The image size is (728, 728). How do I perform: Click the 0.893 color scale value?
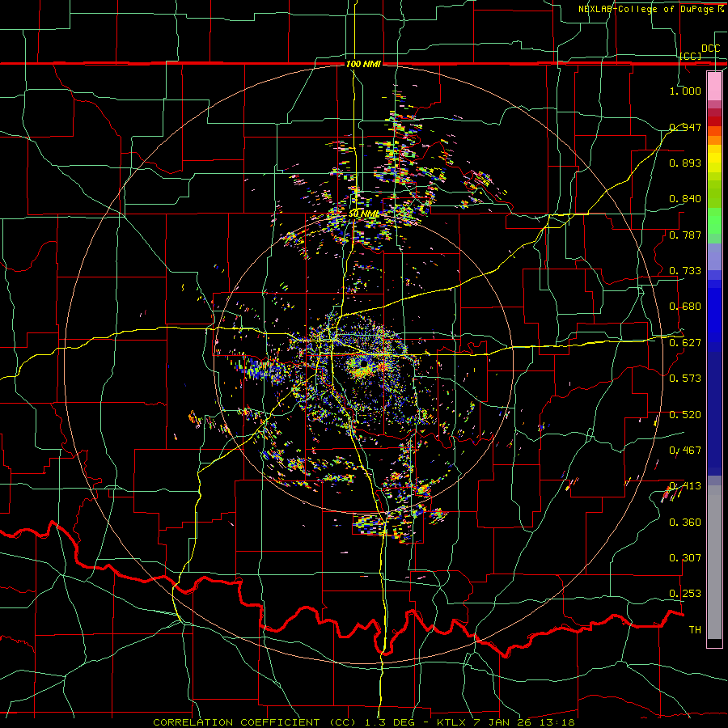[685, 163]
